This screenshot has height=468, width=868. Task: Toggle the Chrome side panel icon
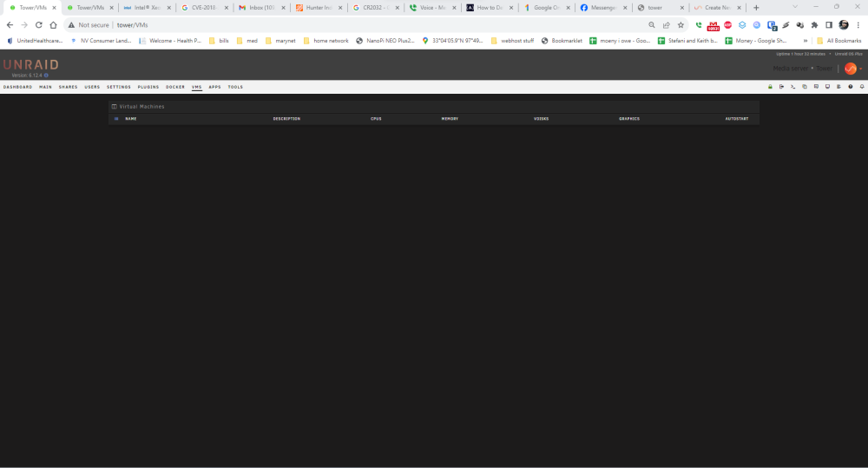pyautogui.click(x=829, y=25)
